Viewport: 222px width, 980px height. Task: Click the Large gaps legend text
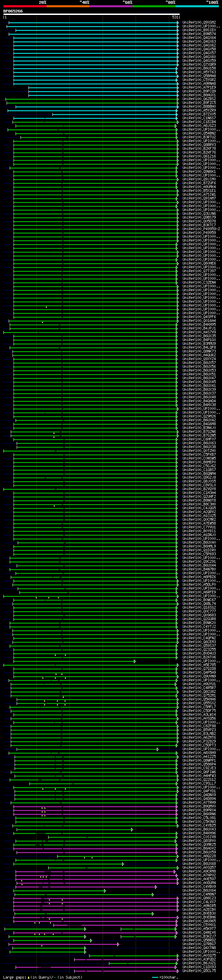coord(43,977)
